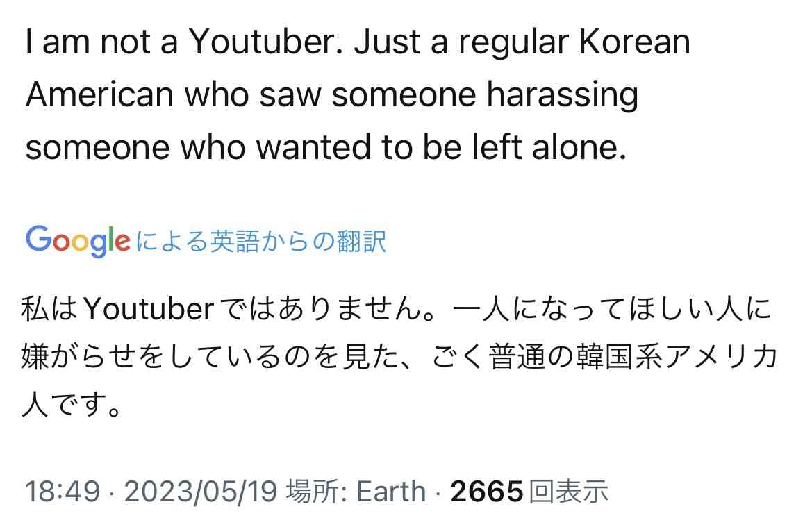Select the 'Korean' word in the first line
Image resolution: width=812 pixels, height=527 pixels.
(x=634, y=42)
